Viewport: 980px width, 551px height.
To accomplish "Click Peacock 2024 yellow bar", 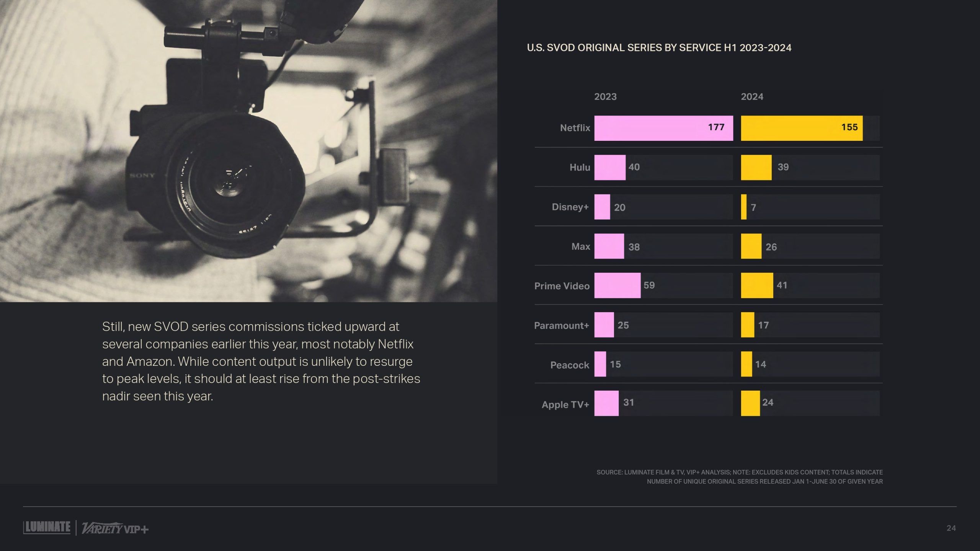I will click(x=746, y=364).
